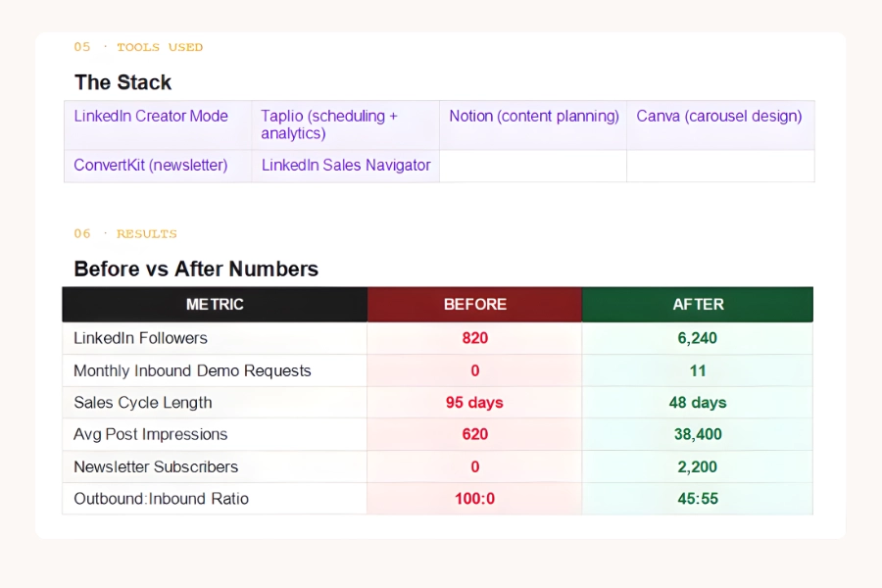Select The Stack heading

point(122,83)
